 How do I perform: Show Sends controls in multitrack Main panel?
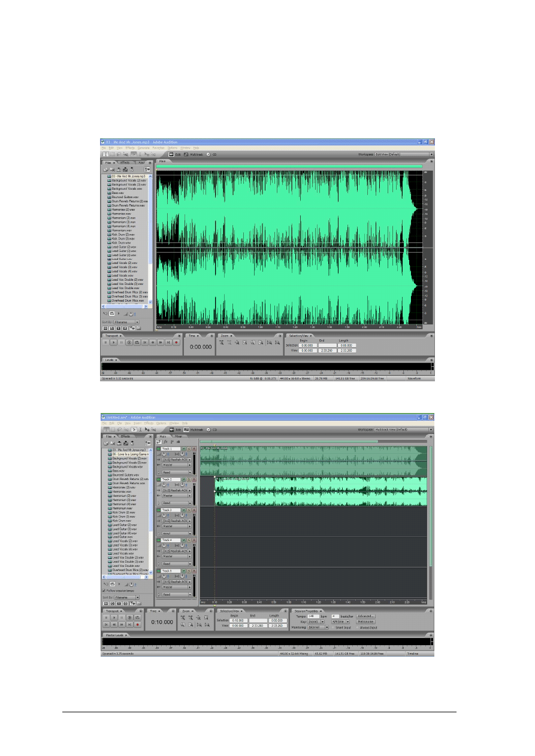tap(172, 442)
